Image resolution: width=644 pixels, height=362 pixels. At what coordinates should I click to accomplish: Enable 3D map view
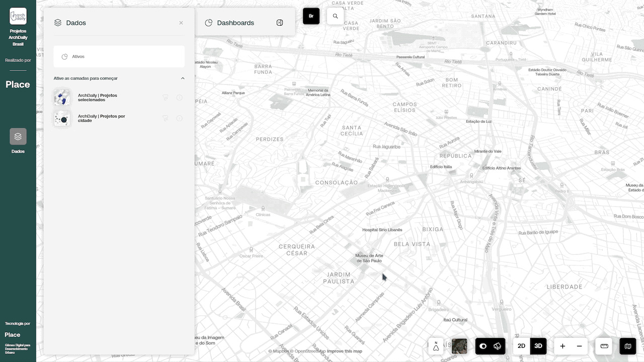click(x=538, y=346)
